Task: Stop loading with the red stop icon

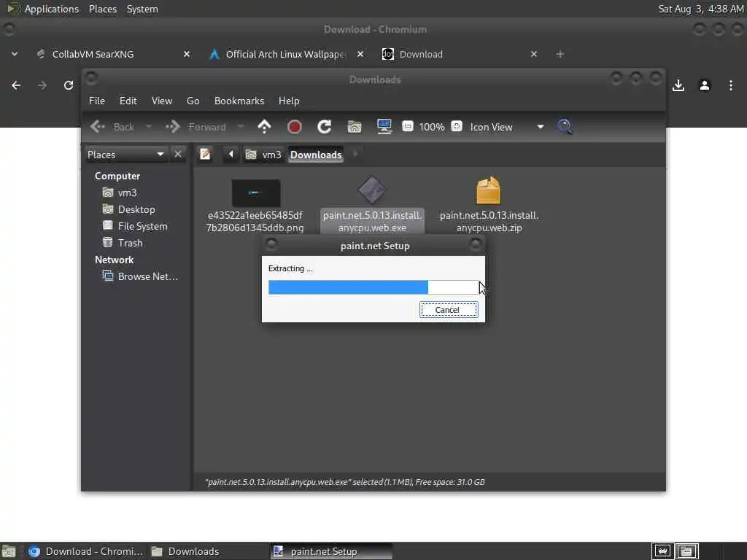Action: click(295, 127)
